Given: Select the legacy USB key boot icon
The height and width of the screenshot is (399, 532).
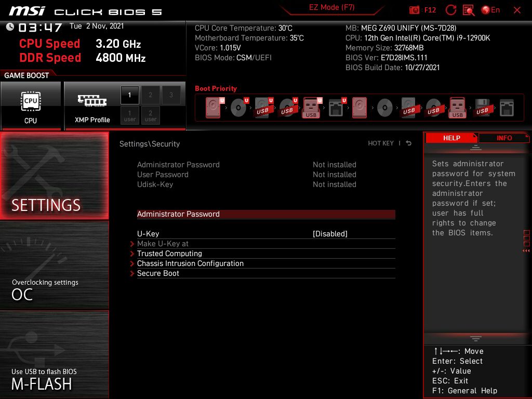Looking at the screenshot, I should [458, 108].
